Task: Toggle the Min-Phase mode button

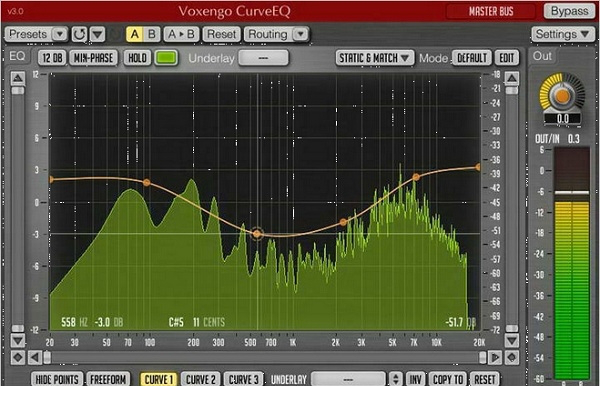Action: [x=93, y=58]
